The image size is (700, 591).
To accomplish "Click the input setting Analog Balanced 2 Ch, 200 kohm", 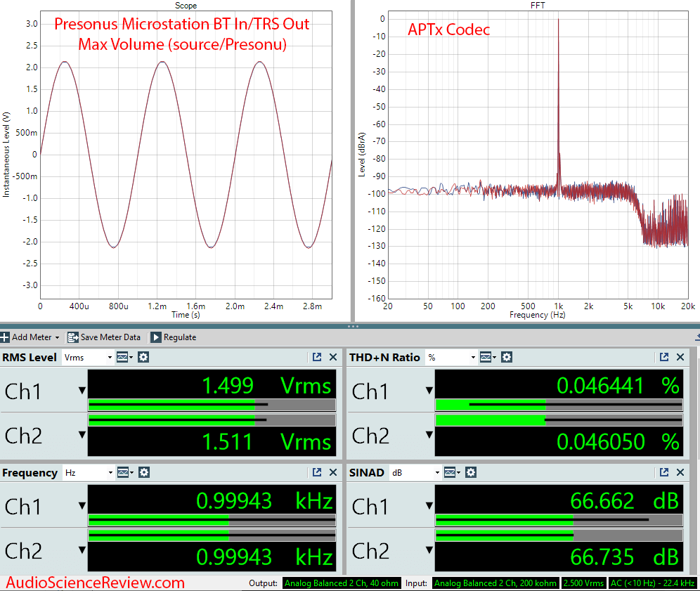I will (495, 583).
